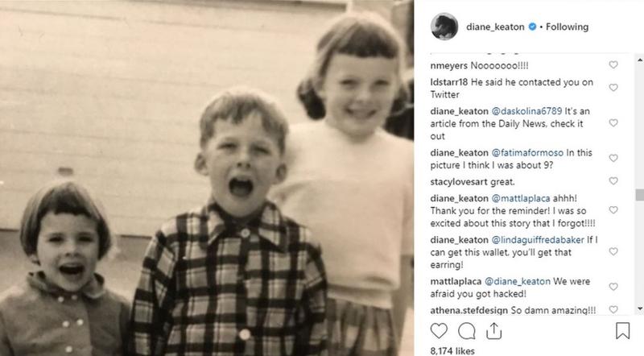The image size is (644, 356).
Task: Open the @lindaguiffredabaker mention
Action: (538, 240)
